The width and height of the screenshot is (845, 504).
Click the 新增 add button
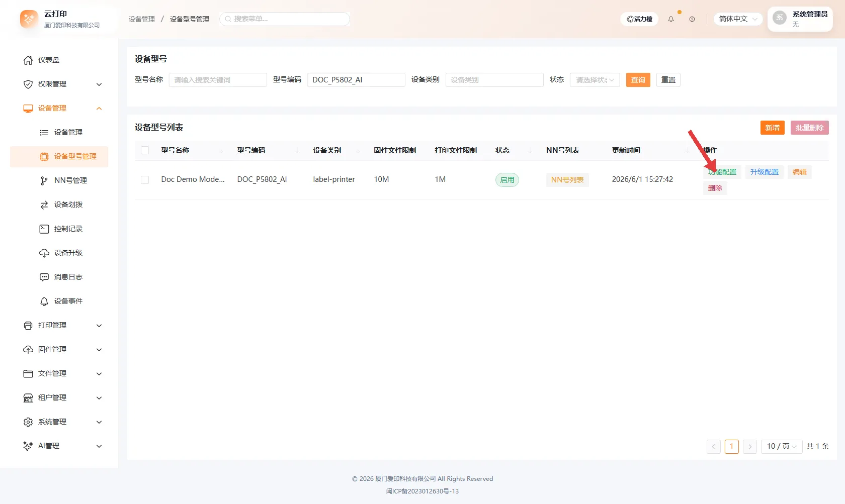pos(773,128)
